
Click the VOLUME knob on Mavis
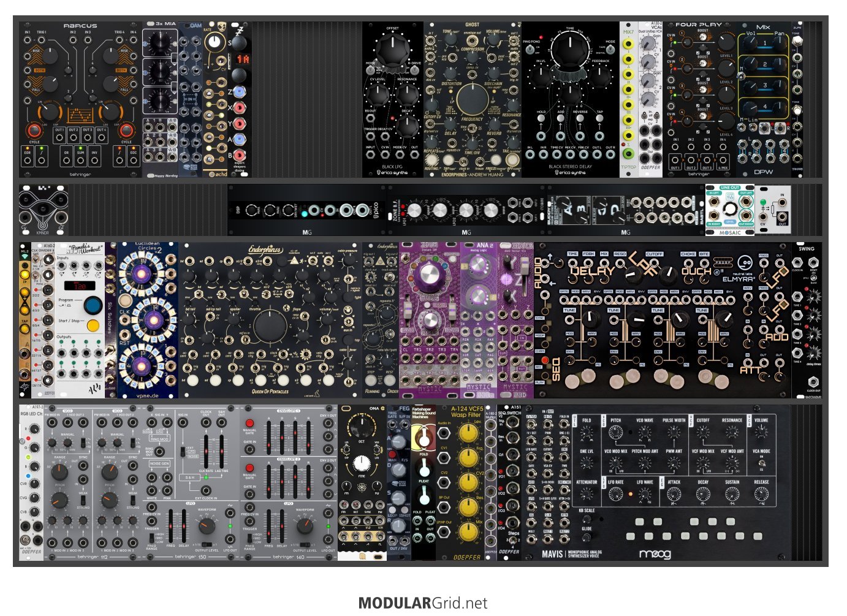point(761,433)
